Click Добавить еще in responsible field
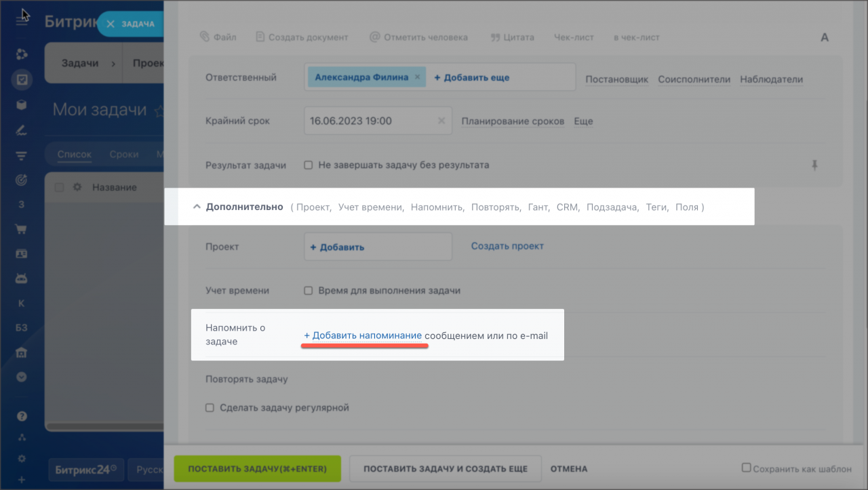Image resolution: width=868 pixels, height=490 pixels. point(472,77)
